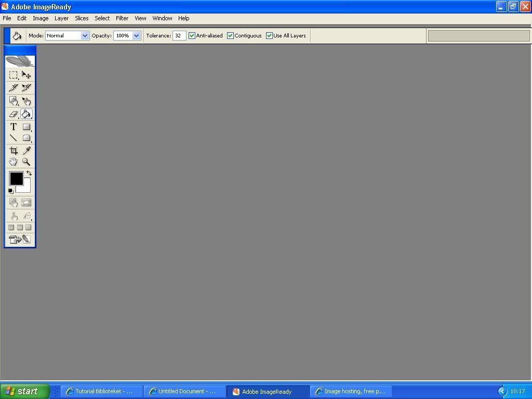
Task: Open the Select menu
Action: click(102, 18)
